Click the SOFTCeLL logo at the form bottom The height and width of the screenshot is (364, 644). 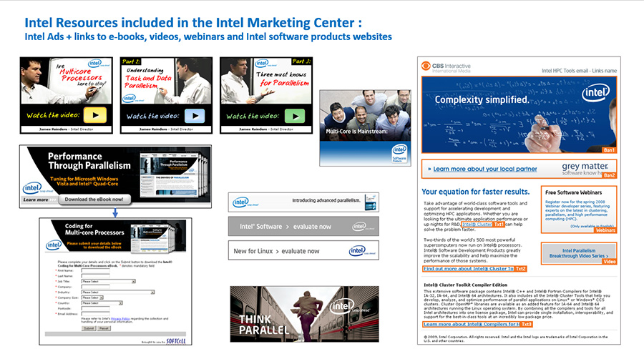(176, 341)
